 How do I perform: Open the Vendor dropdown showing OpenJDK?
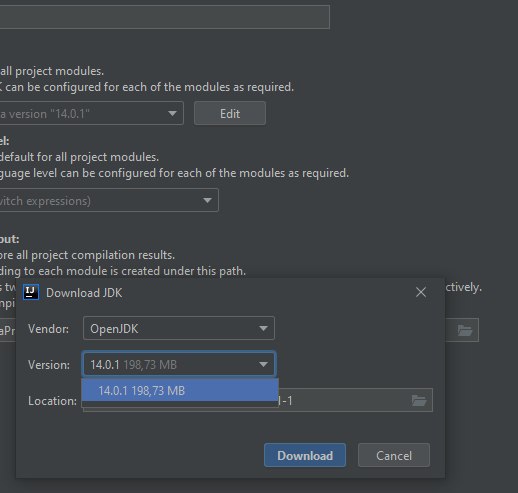click(x=179, y=328)
